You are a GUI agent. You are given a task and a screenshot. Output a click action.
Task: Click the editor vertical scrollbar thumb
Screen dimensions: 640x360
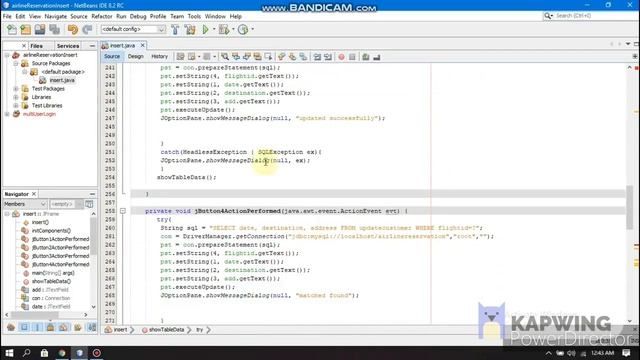[x=630, y=207]
